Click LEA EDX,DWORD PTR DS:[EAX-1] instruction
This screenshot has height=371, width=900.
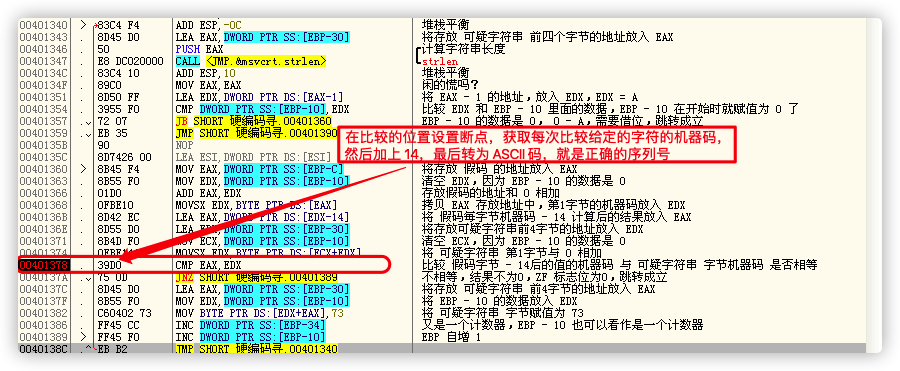click(258, 97)
